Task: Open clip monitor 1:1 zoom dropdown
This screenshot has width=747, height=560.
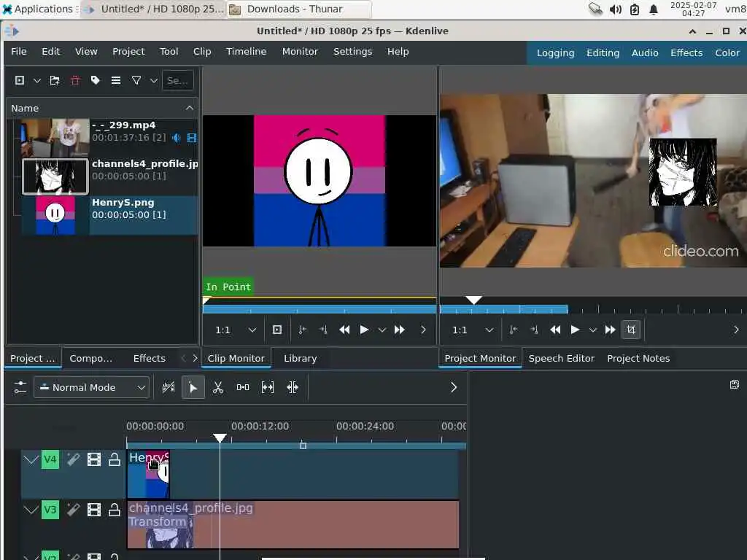Action: [236, 330]
